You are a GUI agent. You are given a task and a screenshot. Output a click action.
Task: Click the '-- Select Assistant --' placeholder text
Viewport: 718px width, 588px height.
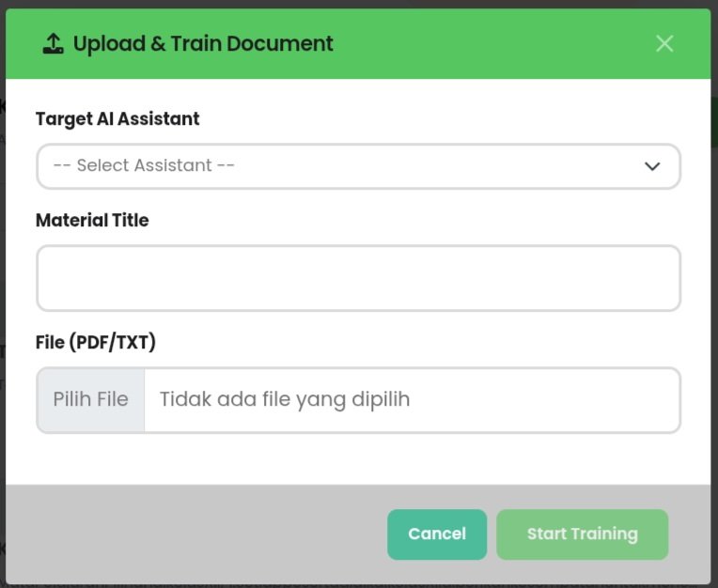(144, 165)
